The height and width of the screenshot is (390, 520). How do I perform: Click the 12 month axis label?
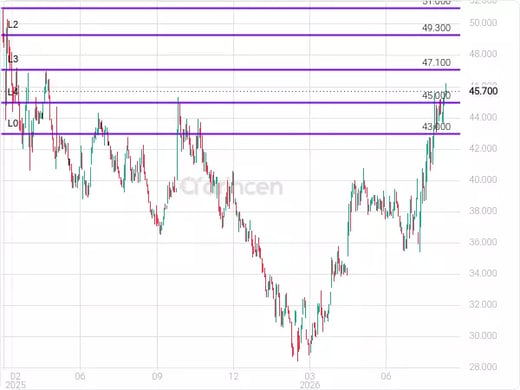tap(233, 376)
